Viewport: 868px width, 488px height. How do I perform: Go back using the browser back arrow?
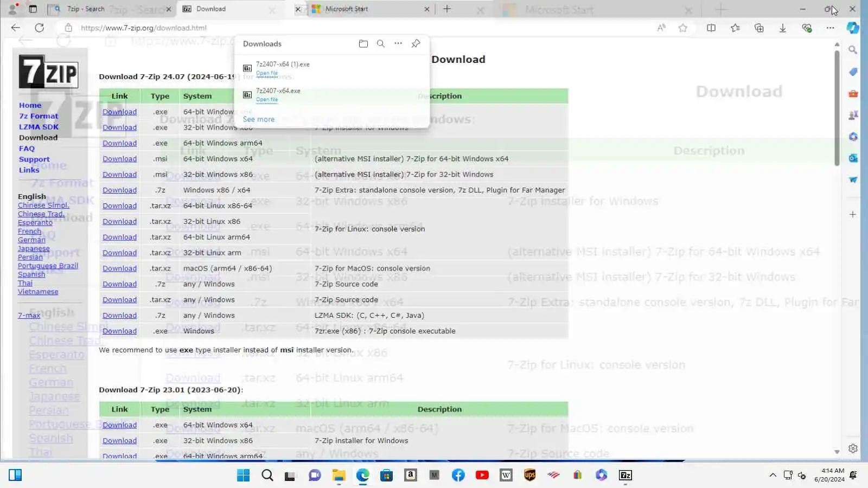pos(15,28)
